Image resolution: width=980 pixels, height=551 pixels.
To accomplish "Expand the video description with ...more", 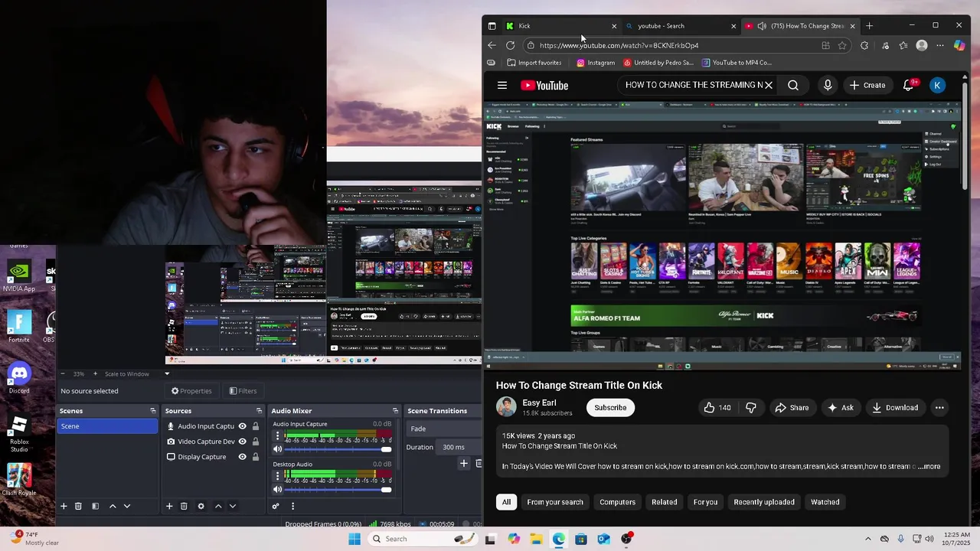I will click(929, 466).
